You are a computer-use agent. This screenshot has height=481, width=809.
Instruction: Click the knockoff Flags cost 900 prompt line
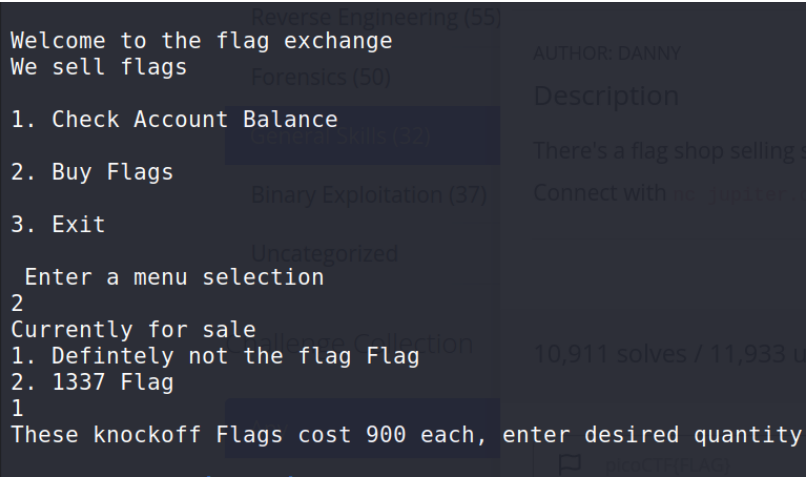[404, 433]
